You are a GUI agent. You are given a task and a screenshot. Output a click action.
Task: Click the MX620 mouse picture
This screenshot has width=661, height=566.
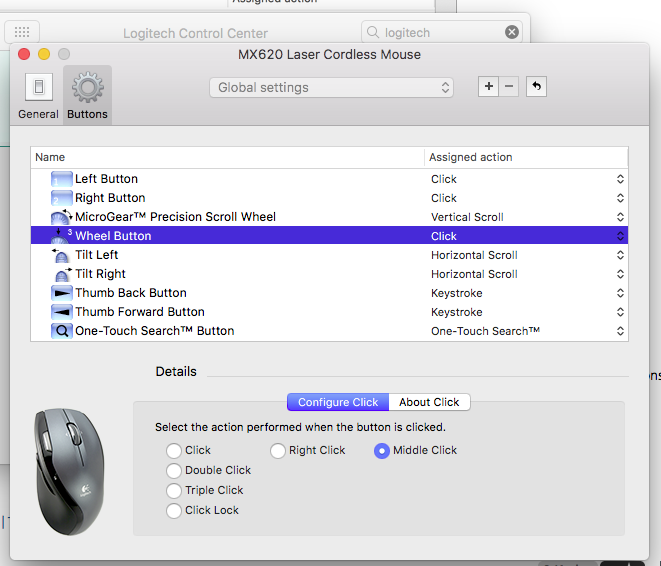pyautogui.click(x=69, y=471)
